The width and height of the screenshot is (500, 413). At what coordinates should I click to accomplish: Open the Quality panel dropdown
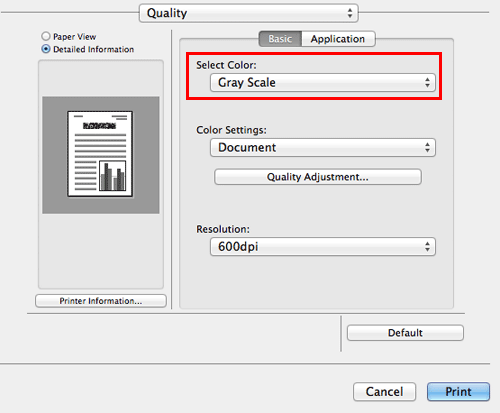[x=249, y=13]
